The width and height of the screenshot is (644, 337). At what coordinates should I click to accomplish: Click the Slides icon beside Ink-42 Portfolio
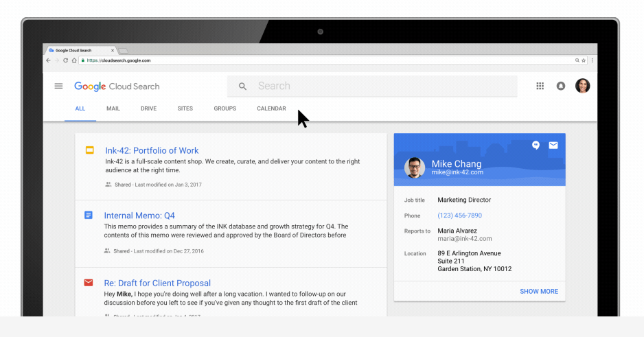click(89, 150)
